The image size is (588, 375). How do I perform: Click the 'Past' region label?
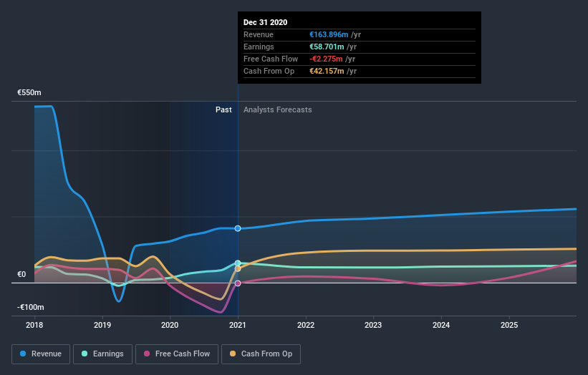point(223,109)
